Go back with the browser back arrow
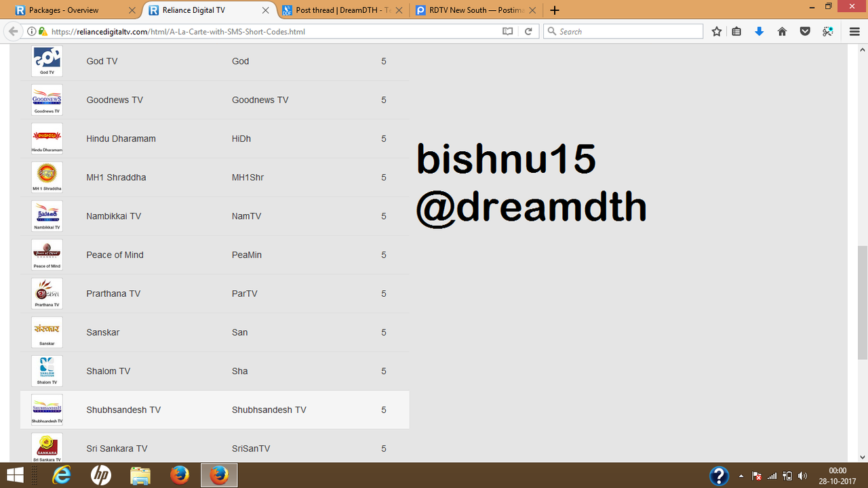Viewport: 868px width, 488px height. tap(13, 31)
